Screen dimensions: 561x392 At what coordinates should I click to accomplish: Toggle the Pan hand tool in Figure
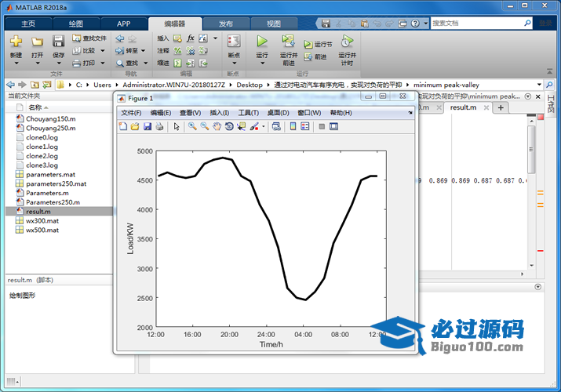pyautogui.click(x=217, y=126)
